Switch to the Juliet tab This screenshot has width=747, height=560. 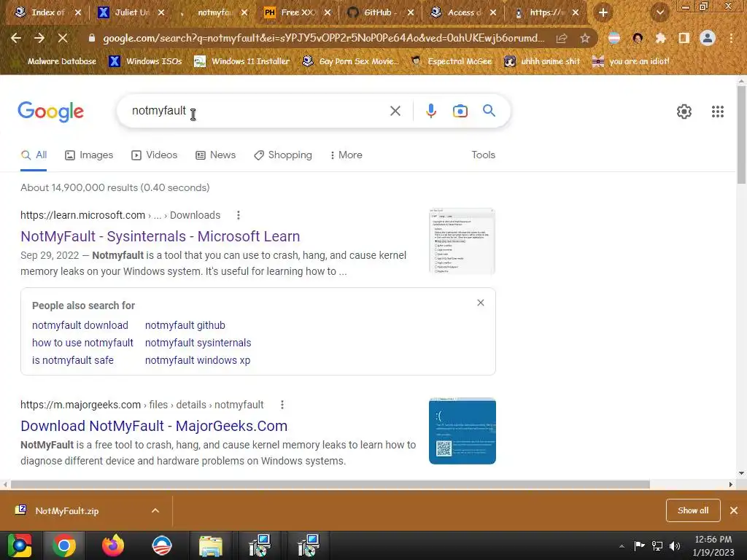tap(125, 12)
